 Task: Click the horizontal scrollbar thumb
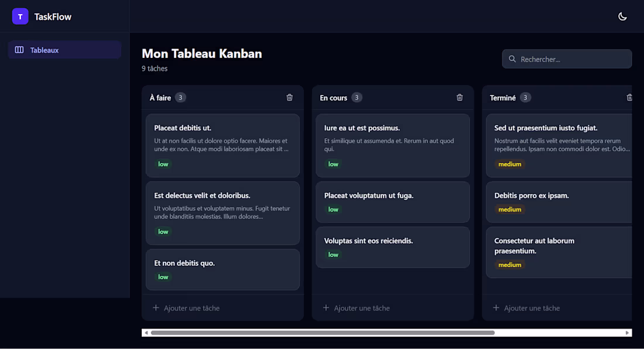tap(323, 333)
